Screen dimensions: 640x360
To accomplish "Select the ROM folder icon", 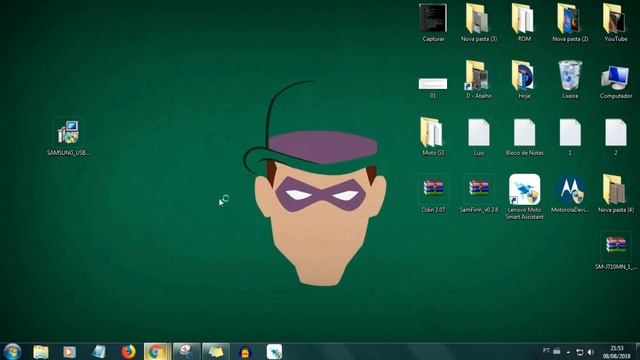I will tap(524, 23).
